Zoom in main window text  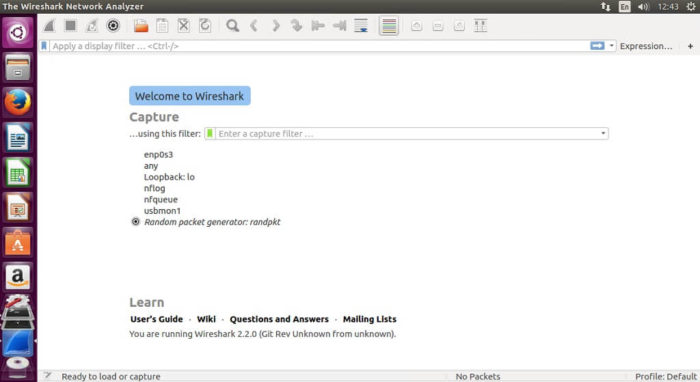[417, 26]
